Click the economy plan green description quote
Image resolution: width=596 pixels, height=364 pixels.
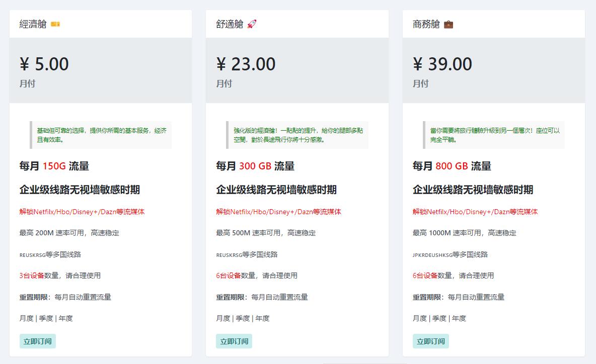pos(101,135)
